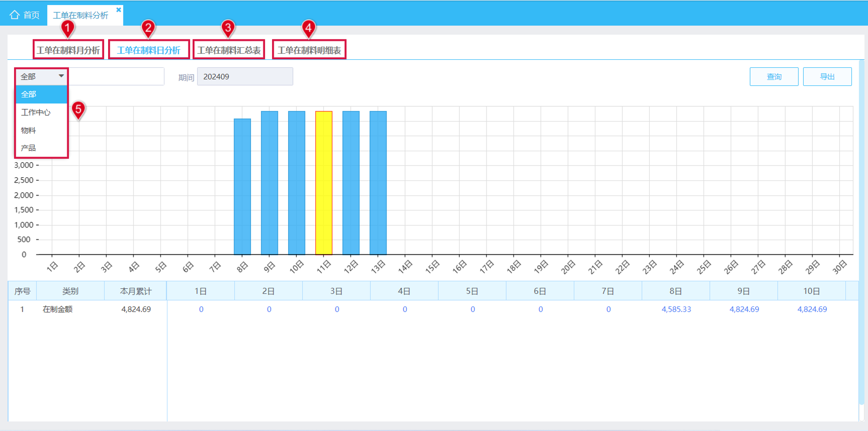Select the yellow 11日 bar
Viewport: 868px width, 431px height.
point(324,183)
